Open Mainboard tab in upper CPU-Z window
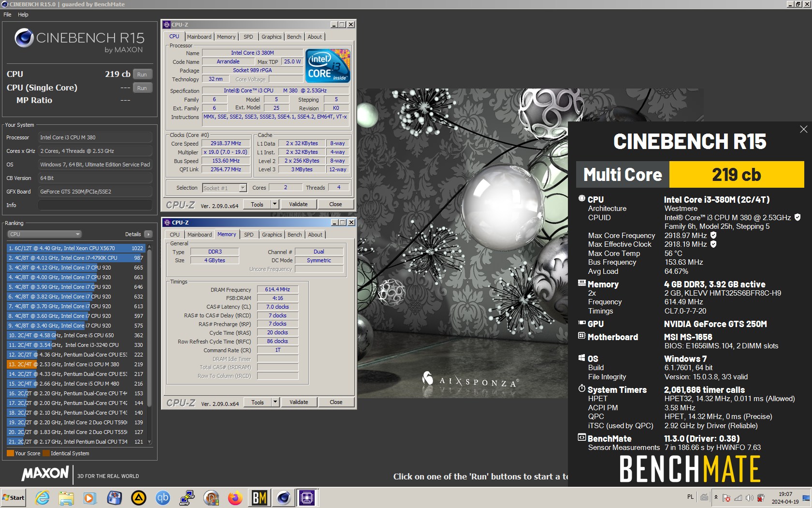Image resolution: width=812 pixels, height=508 pixels. click(199, 37)
